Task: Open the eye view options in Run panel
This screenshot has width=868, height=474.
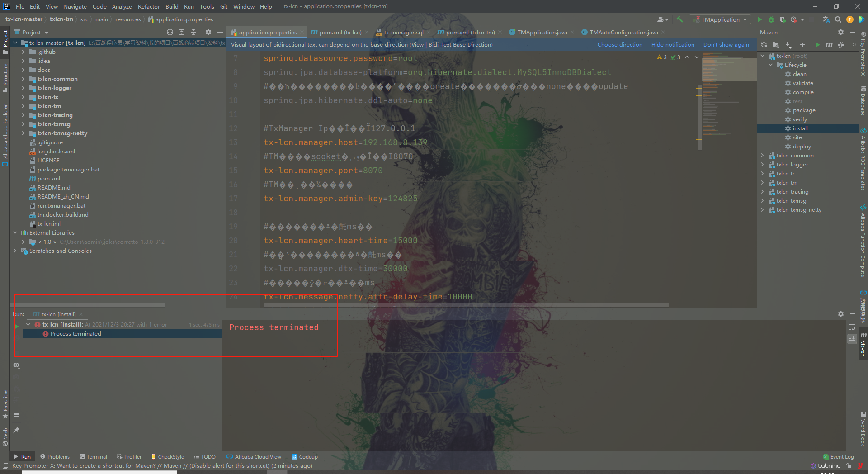Action: coord(17,365)
